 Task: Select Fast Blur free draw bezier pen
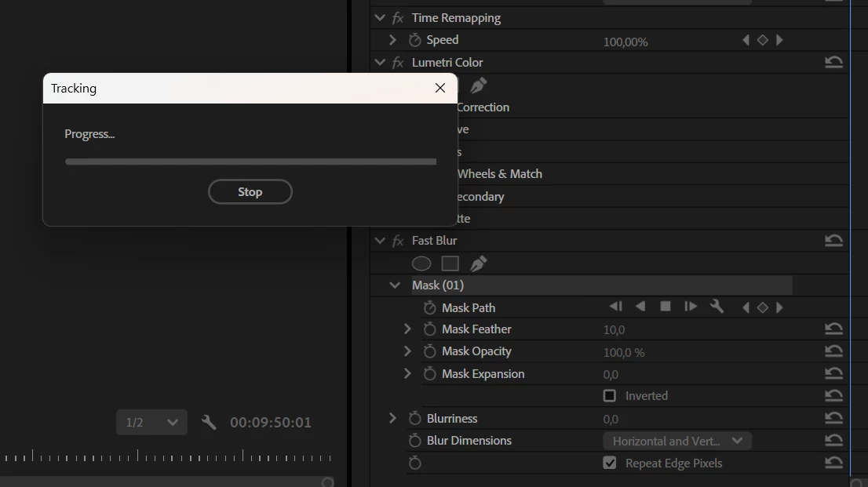point(478,264)
